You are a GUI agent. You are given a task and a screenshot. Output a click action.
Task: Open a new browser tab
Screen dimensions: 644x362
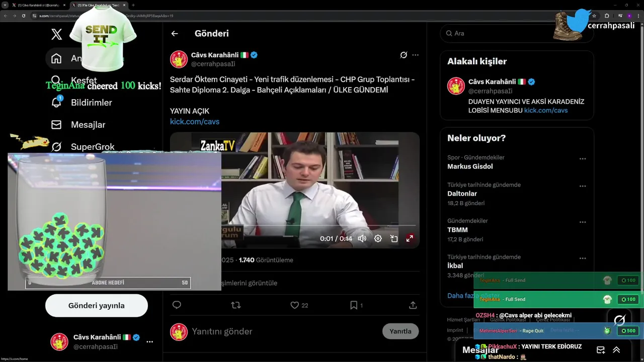(x=133, y=5)
